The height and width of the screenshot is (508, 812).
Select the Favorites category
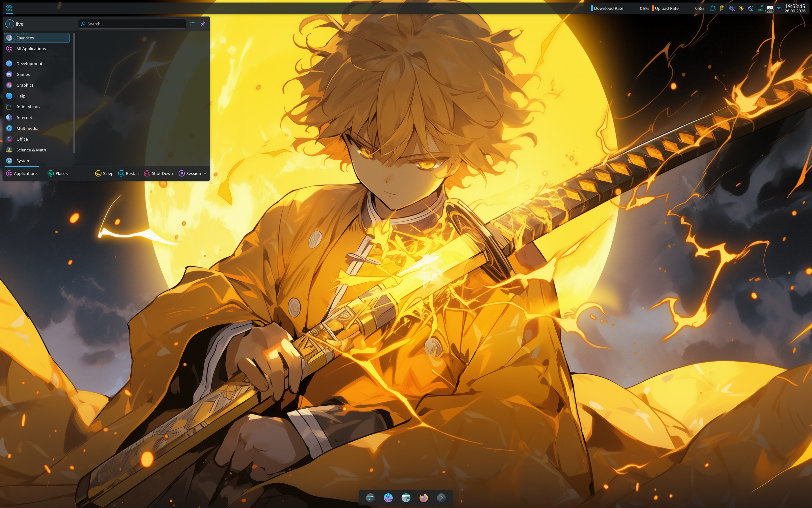36,38
